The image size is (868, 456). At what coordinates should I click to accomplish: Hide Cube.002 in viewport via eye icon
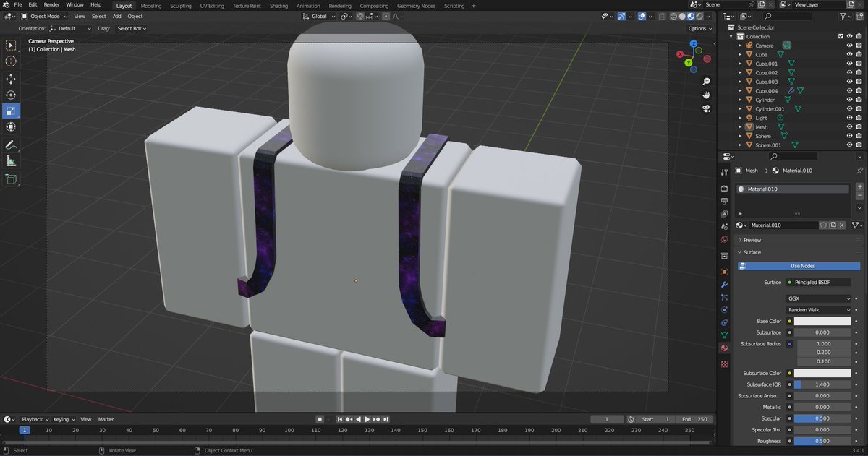849,72
